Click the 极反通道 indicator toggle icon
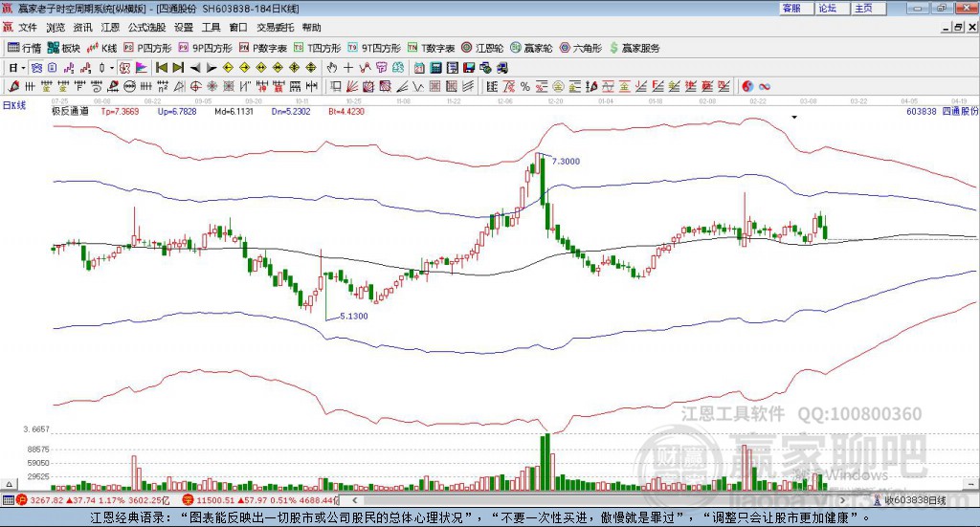The width and height of the screenshot is (980, 527). [x=124, y=68]
